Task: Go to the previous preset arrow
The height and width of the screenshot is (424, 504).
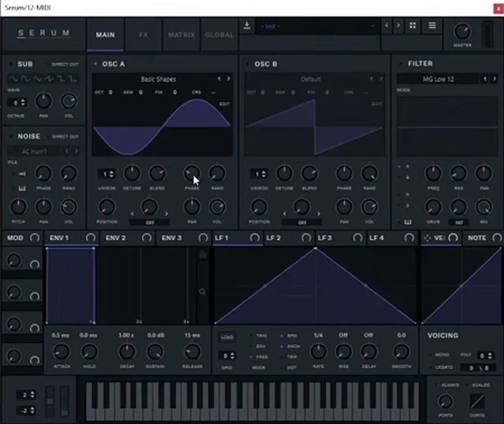Action: point(387,26)
